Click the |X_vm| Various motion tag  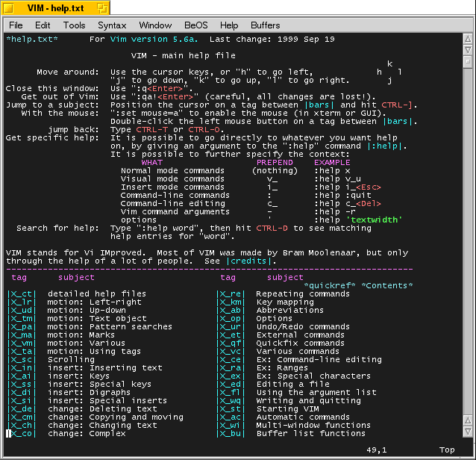[22, 343]
